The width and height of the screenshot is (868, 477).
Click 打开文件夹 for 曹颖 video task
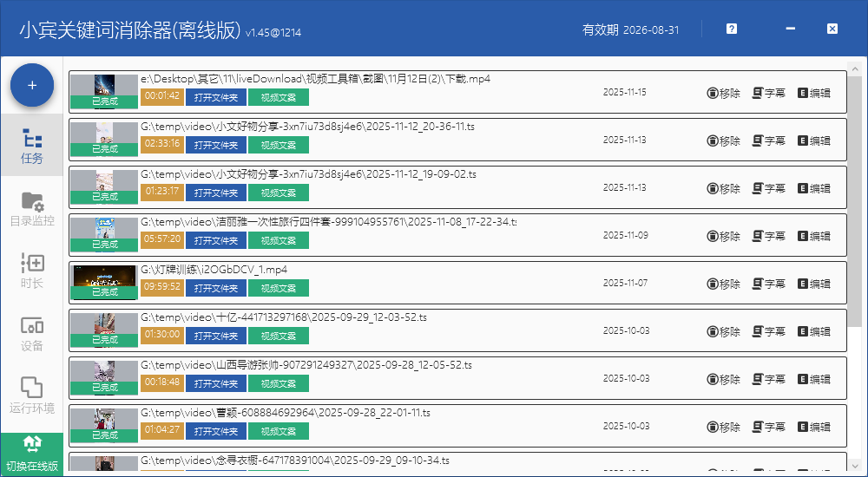pyautogui.click(x=215, y=430)
